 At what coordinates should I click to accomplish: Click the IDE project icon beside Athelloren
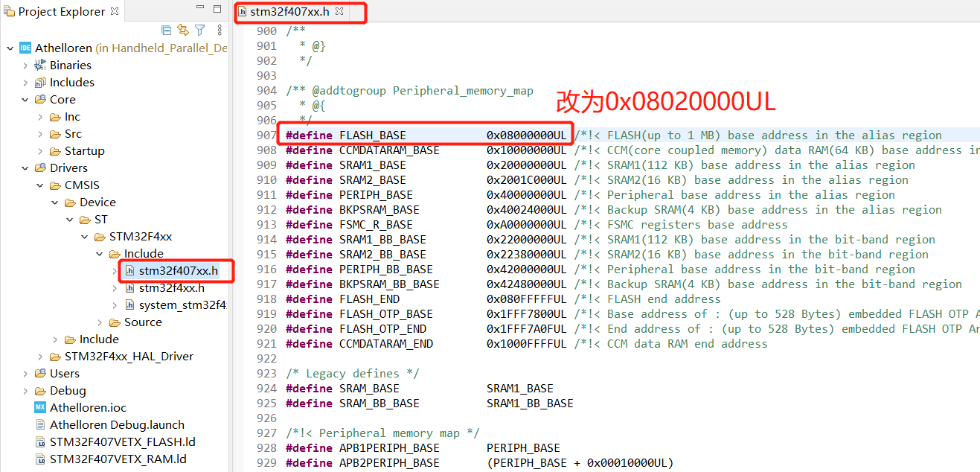point(27,48)
